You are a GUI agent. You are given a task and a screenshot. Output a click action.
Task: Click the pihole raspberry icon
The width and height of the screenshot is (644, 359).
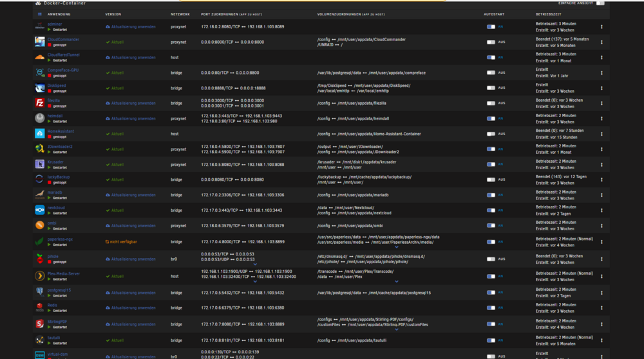(39, 259)
